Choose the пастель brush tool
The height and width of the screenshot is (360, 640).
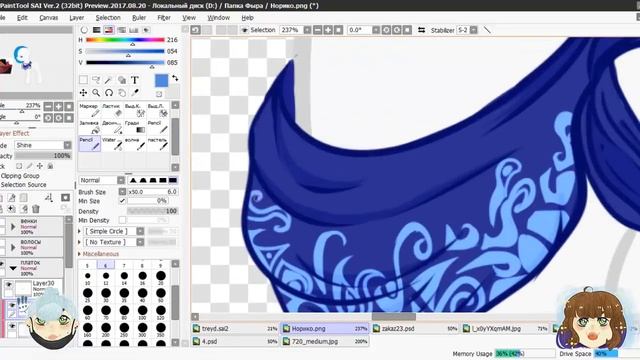[158, 143]
